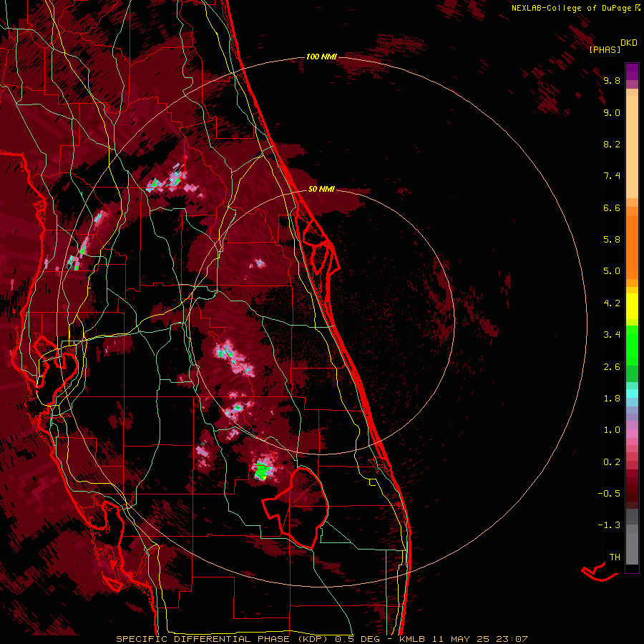Click the 1.0 scale value

(612, 430)
